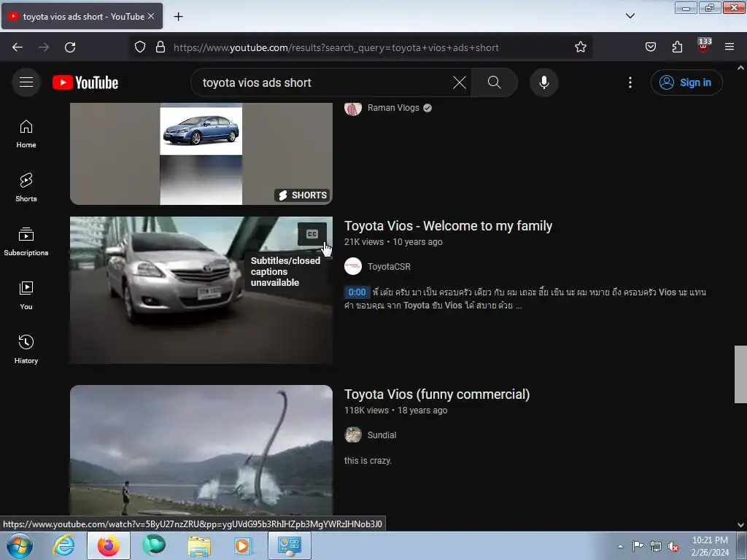Play the silver Vios video thumbnail
Screen dimensions: 747x560
pyautogui.click(x=201, y=290)
